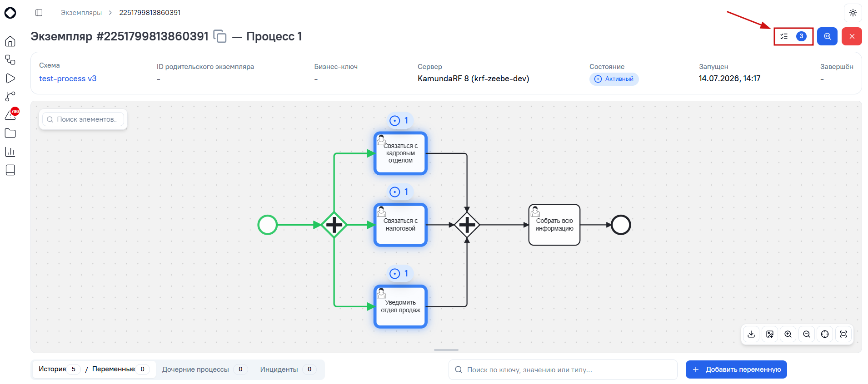
Task: Select the black parallel join gateway
Action: (467, 225)
